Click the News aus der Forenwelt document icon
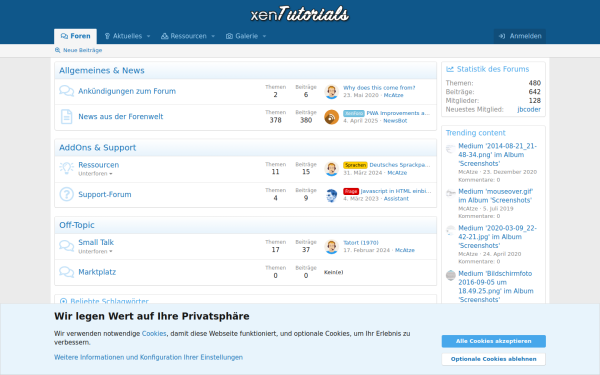This screenshot has width=600, height=375. point(66,117)
